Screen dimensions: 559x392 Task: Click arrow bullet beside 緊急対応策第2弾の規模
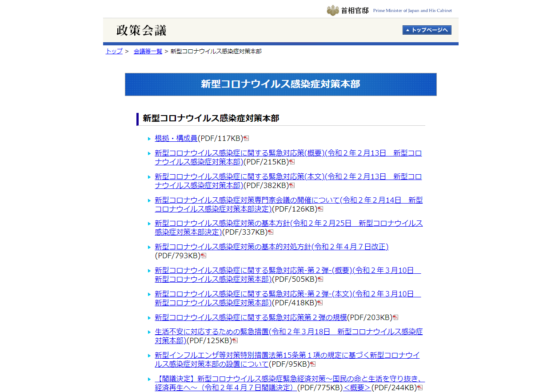point(149,318)
